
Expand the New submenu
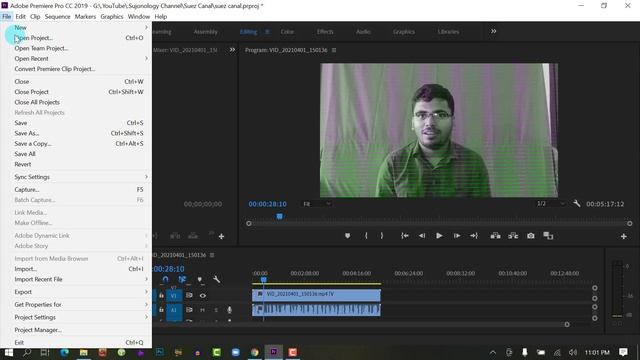(77, 27)
